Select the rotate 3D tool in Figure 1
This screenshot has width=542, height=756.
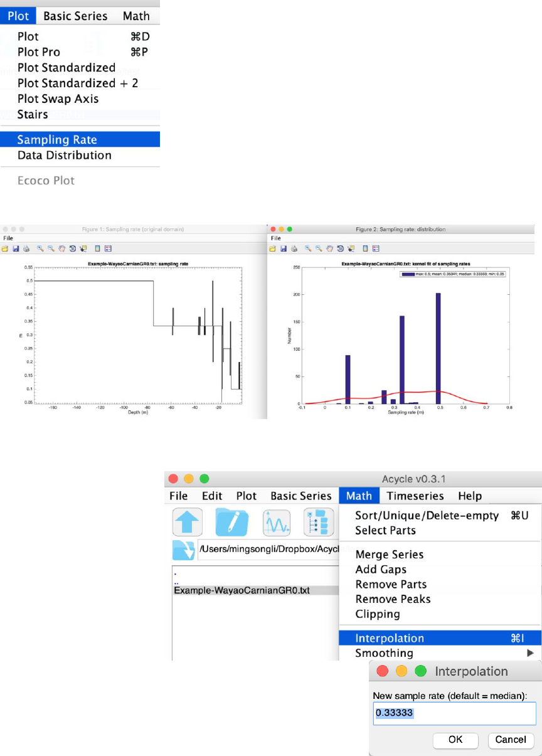click(73, 248)
